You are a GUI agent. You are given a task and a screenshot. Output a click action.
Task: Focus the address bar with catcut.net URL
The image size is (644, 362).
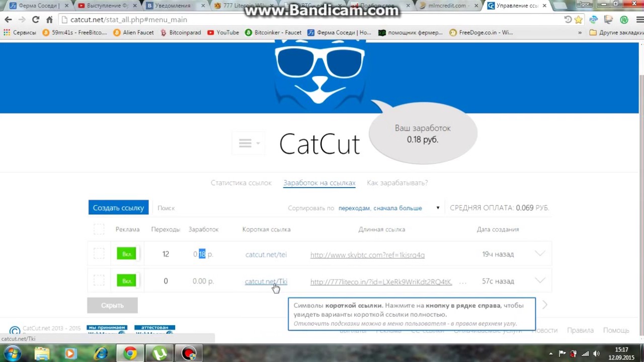(312, 20)
